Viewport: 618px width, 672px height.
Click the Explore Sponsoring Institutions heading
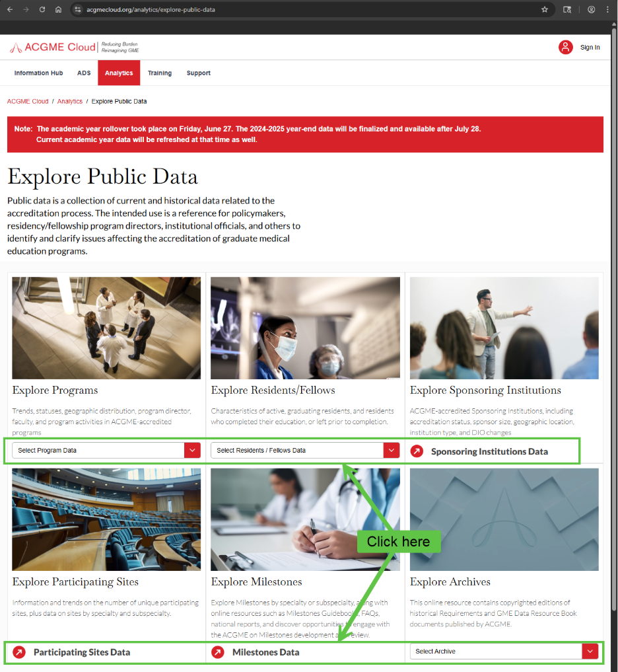485,391
